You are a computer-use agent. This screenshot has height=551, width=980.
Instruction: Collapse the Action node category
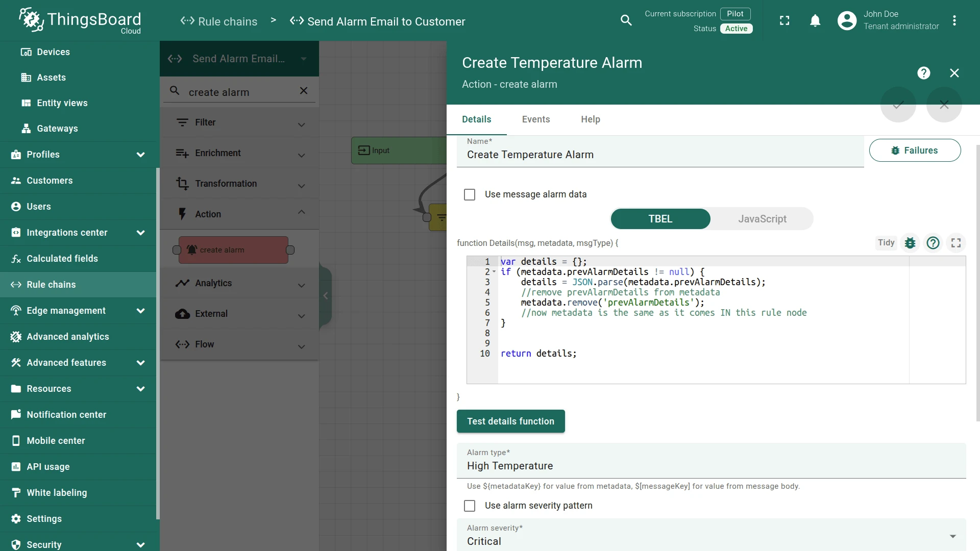[239, 214]
